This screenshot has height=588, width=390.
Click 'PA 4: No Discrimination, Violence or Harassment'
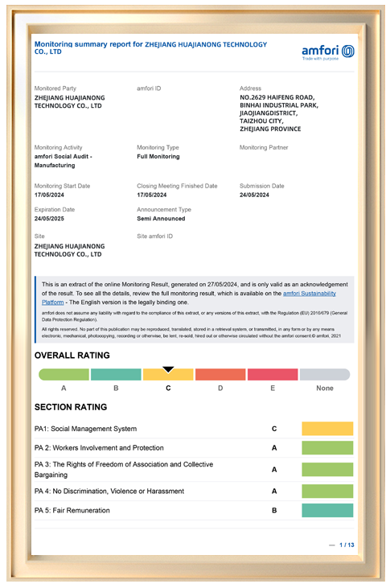[109, 491]
